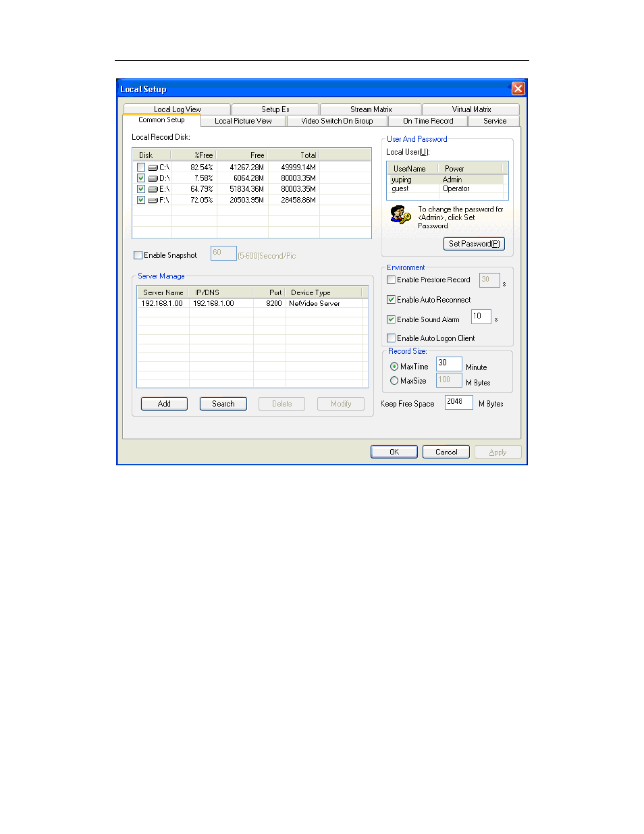Click the Apply button
Viewport: 644px width, 834px height.
click(x=498, y=452)
